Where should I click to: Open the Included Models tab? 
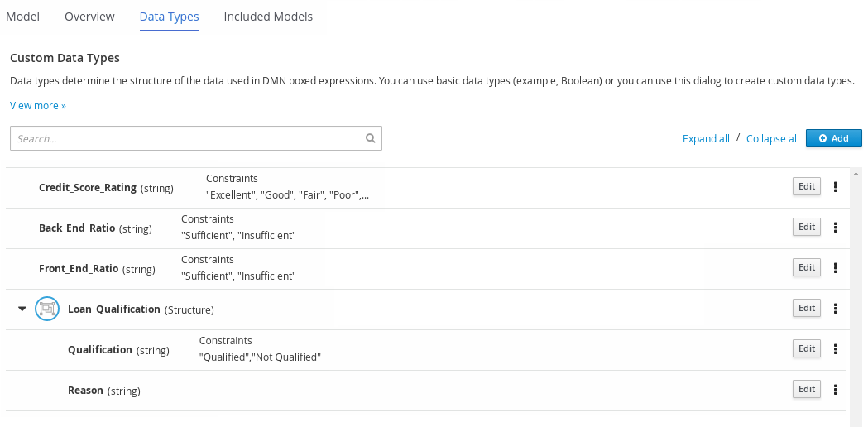click(268, 17)
